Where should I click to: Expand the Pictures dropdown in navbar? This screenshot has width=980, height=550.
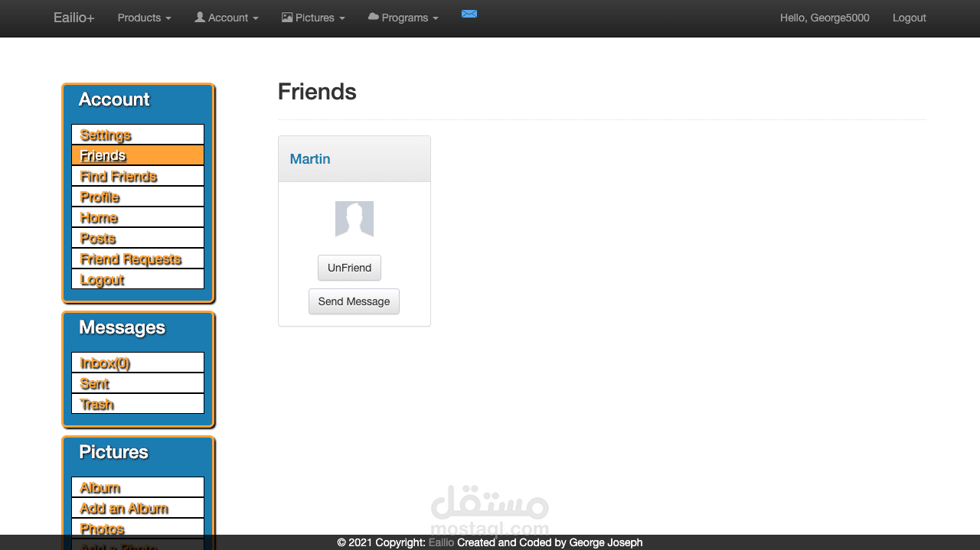click(x=313, y=18)
